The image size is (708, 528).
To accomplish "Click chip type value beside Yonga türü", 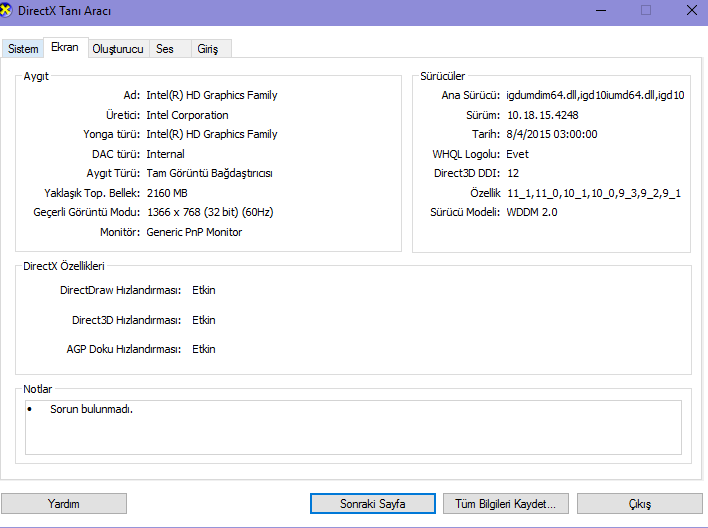I will point(212,134).
